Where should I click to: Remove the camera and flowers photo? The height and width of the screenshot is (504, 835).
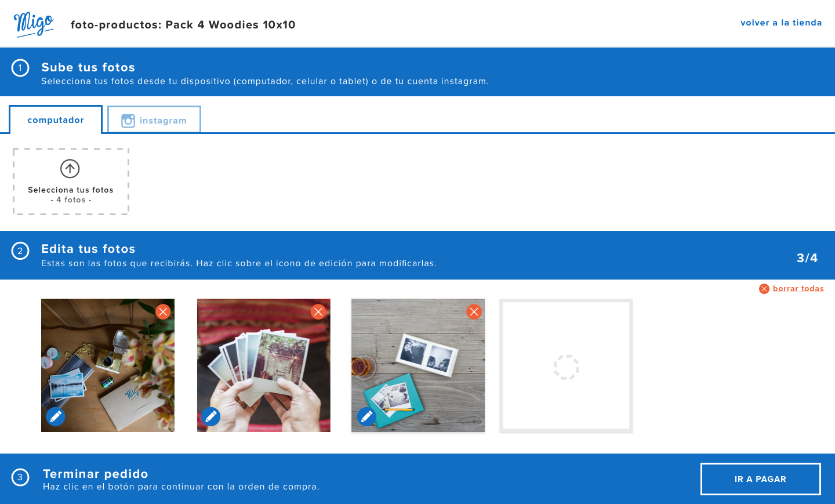pyautogui.click(x=163, y=312)
